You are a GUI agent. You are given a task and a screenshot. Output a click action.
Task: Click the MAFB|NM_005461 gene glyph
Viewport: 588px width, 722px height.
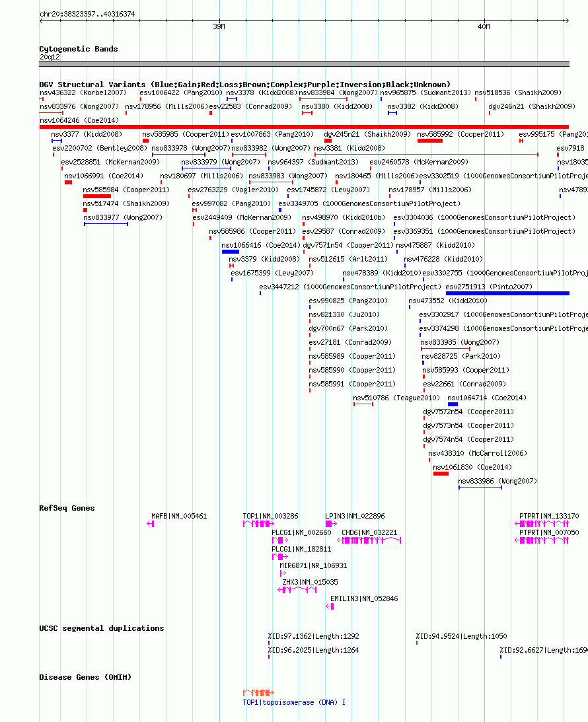[150, 524]
